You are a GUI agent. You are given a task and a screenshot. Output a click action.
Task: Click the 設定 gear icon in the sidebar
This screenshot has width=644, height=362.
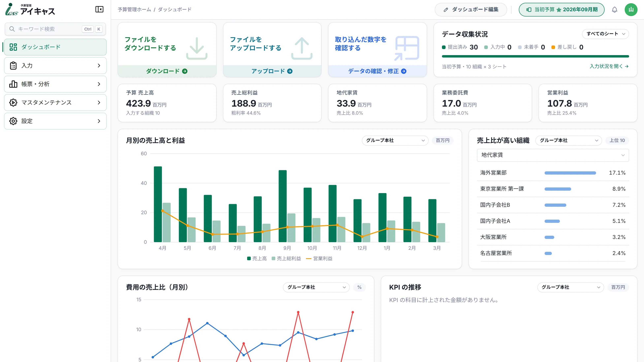(13, 121)
